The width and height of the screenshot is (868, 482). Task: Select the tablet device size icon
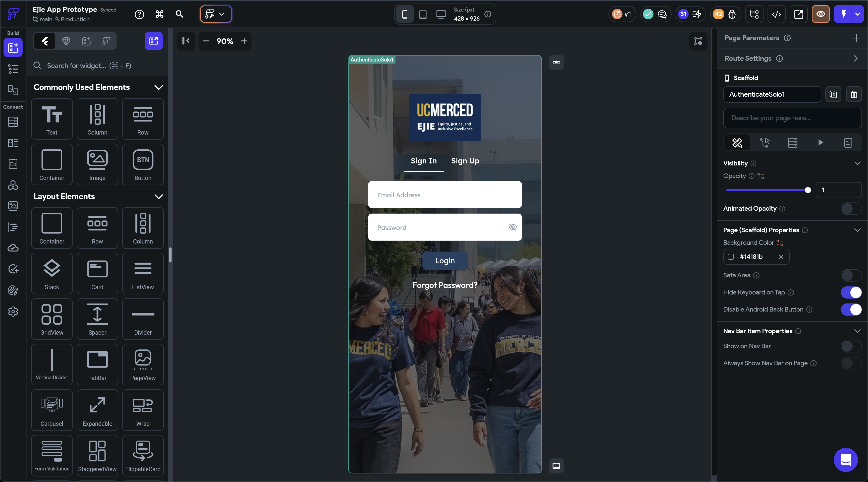point(422,14)
